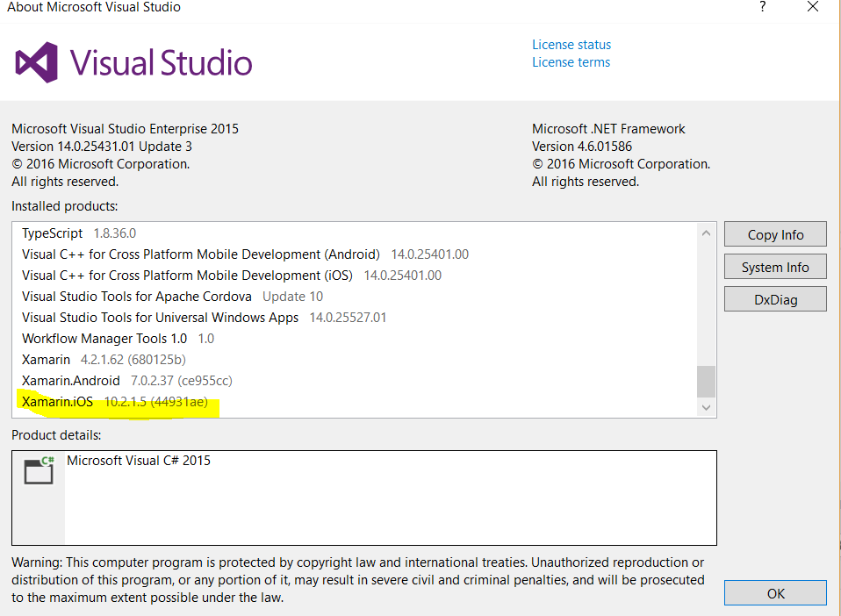Select Visual Studio Tools for Universal Windows Apps
Image resolution: width=841 pixels, height=616 pixels.
point(354,318)
